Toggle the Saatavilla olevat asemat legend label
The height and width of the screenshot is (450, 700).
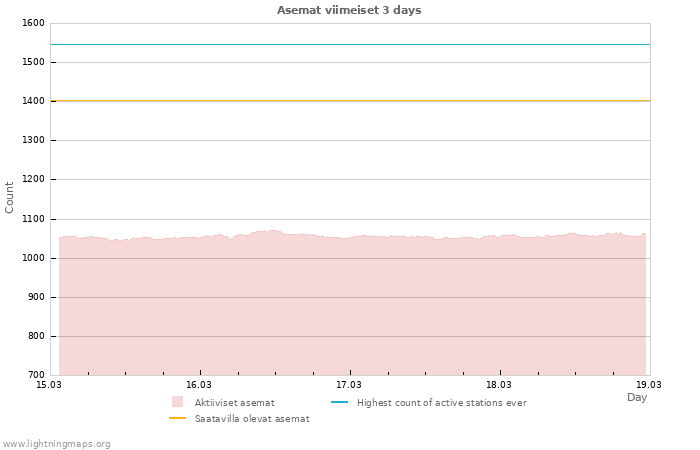tap(252, 419)
